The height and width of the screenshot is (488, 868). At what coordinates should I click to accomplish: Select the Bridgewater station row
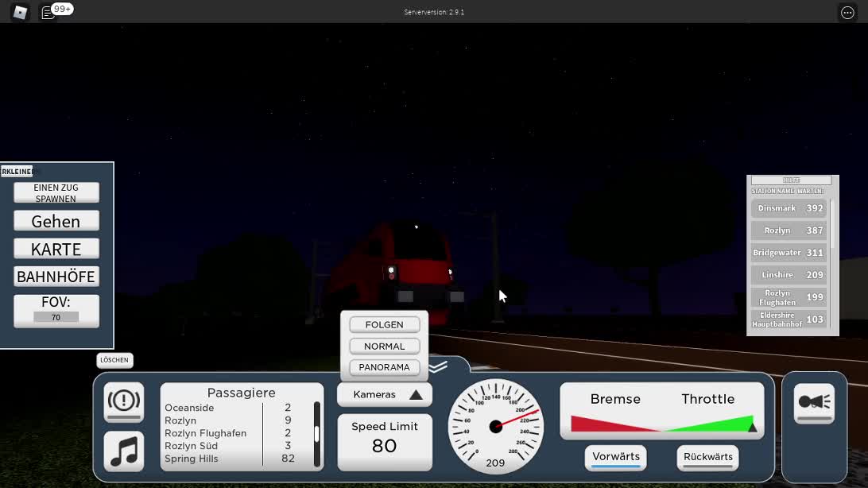click(x=789, y=252)
